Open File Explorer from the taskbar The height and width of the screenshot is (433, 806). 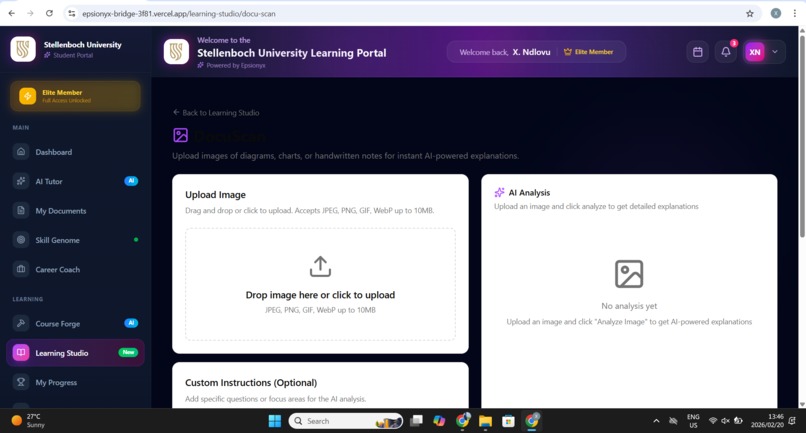[485, 421]
